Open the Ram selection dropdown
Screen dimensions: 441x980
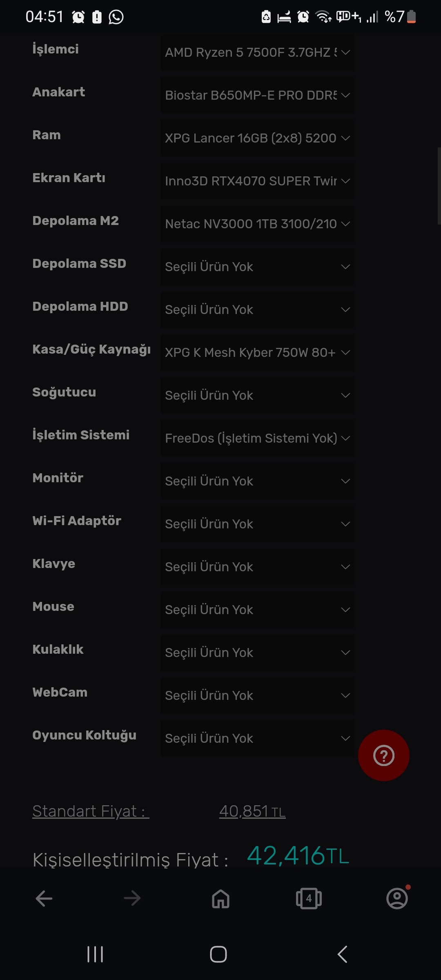tap(257, 138)
